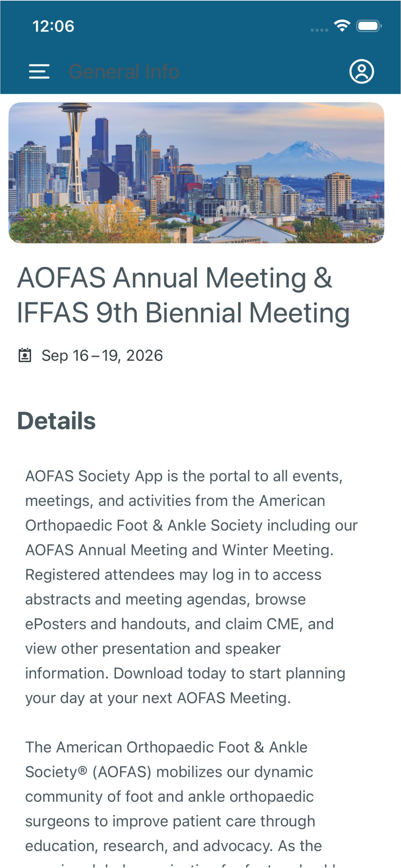This screenshot has width=401, height=868.
Task: Tap the Wi-Fi status icon
Action: [342, 26]
